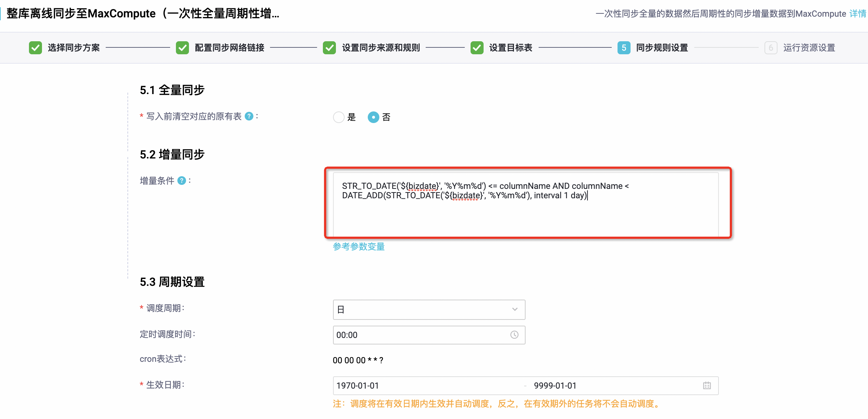Open help tooltip for 写入前清空对应的原有表
Image resolution: width=868 pixels, height=419 pixels.
[x=249, y=116]
